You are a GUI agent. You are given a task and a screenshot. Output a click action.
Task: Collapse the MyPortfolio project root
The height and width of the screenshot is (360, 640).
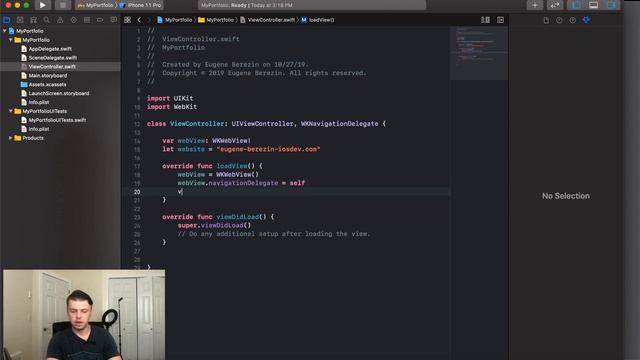4,31
